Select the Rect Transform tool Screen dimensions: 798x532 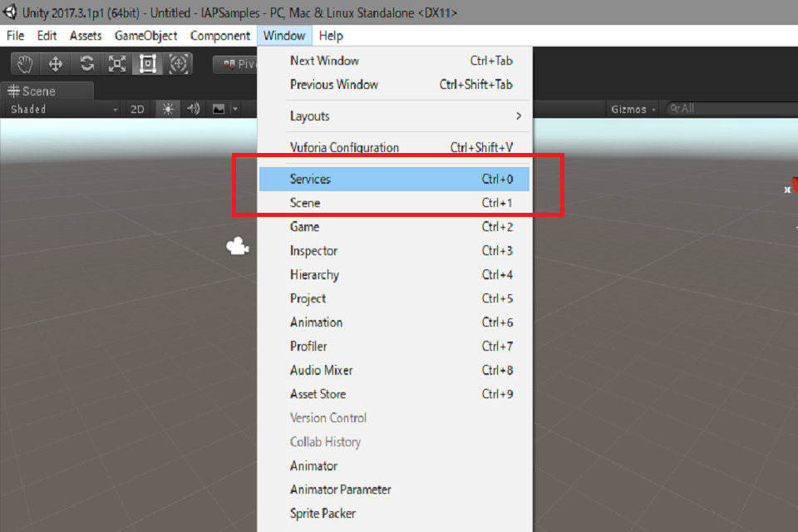(x=147, y=63)
